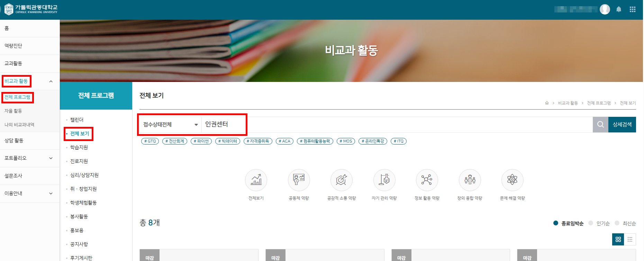Image resolution: width=644 pixels, height=261 pixels.
Task: Select the 문제 해결 역량 atom icon
Action: tap(512, 180)
